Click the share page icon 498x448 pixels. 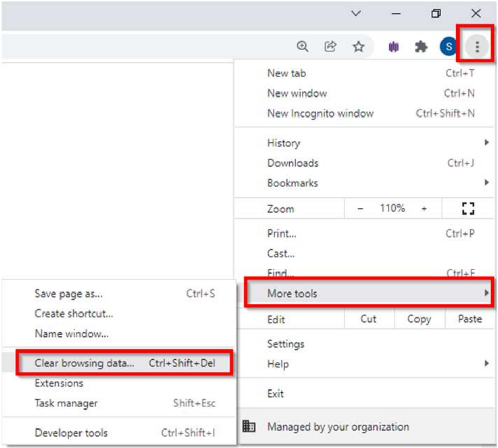pyautogui.click(x=331, y=47)
